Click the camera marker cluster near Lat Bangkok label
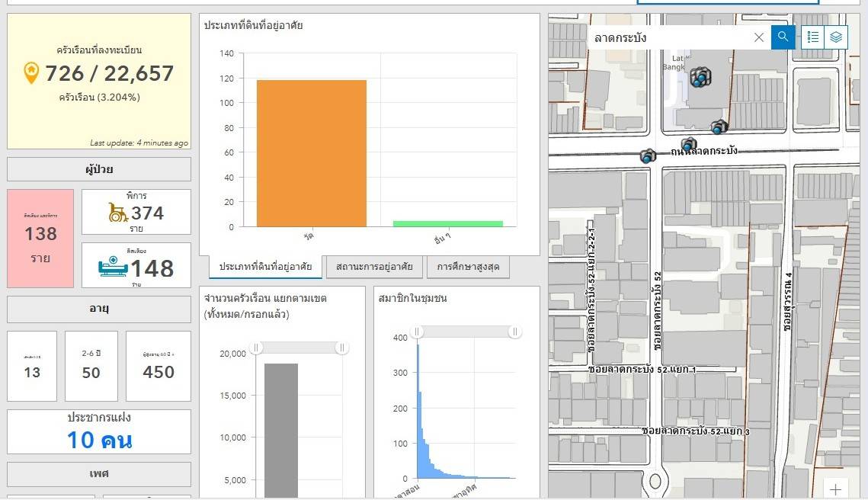The width and height of the screenshot is (868, 500). [700, 76]
